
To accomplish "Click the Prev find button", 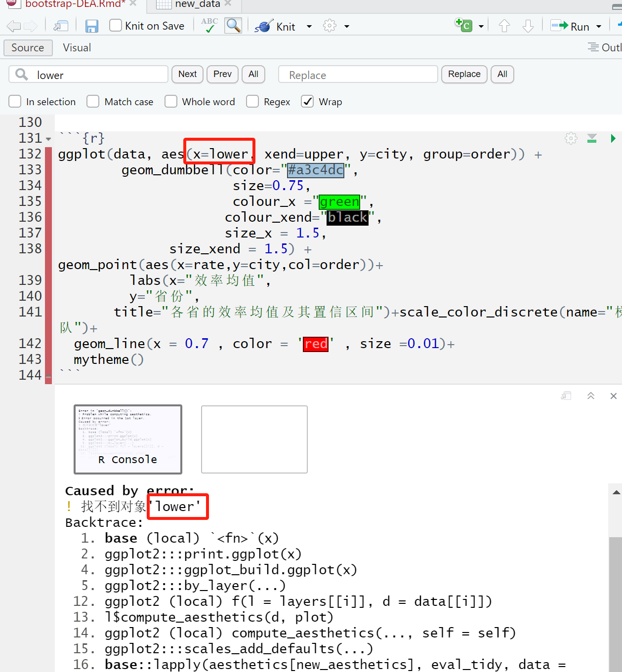I will click(222, 74).
